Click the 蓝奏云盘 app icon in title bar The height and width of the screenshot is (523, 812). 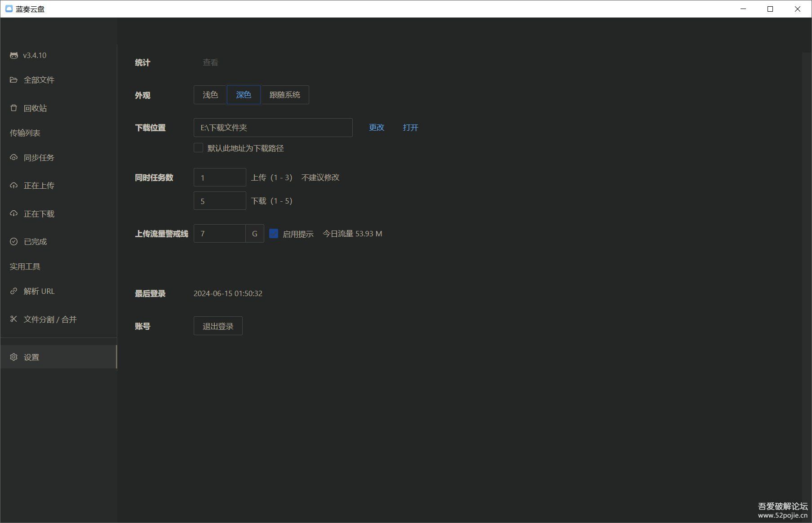point(9,9)
